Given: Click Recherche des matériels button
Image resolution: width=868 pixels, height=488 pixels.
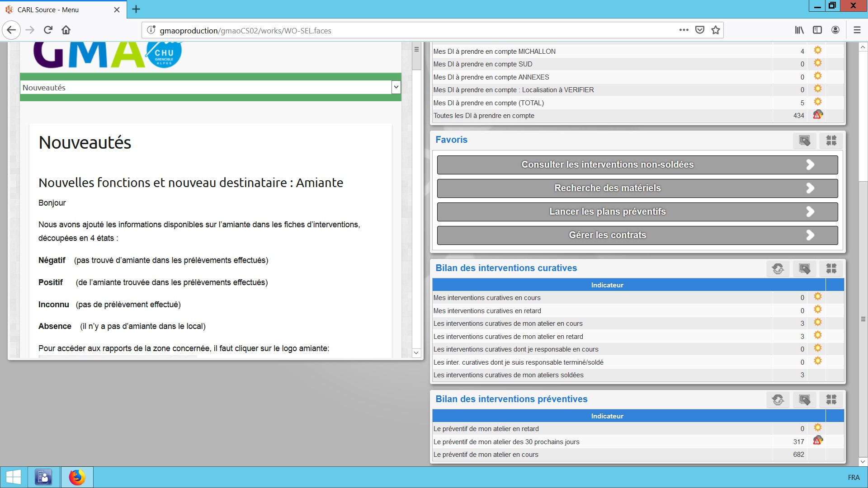Looking at the screenshot, I should [x=637, y=188].
